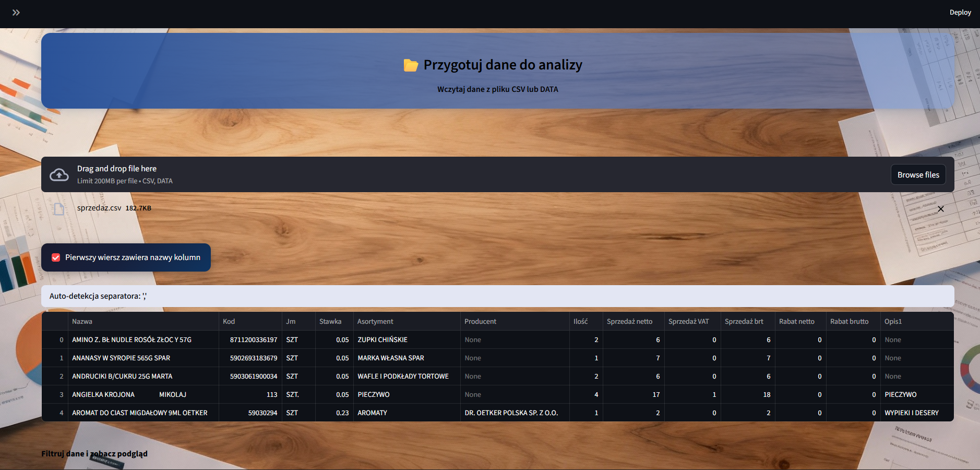Click the Ilość column header
The width and height of the screenshot is (980, 470).
click(586, 321)
